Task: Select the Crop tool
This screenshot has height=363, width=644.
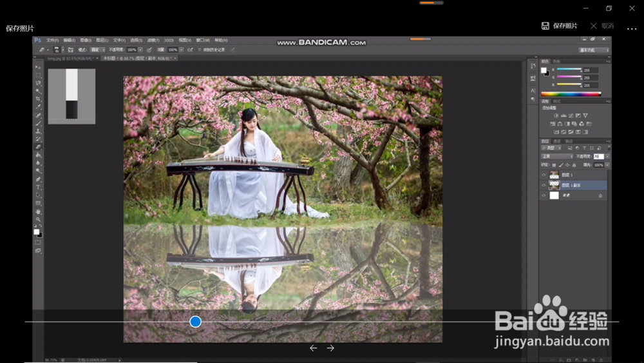Action: point(38,99)
